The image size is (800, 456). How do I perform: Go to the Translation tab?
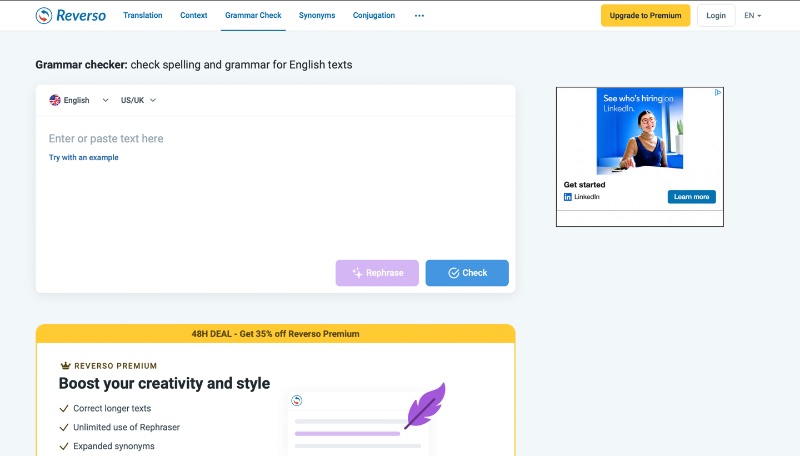point(143,15)
